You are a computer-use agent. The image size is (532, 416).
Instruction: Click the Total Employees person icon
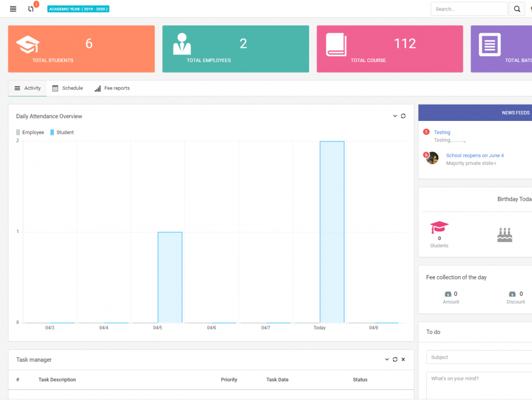point(182,43)
